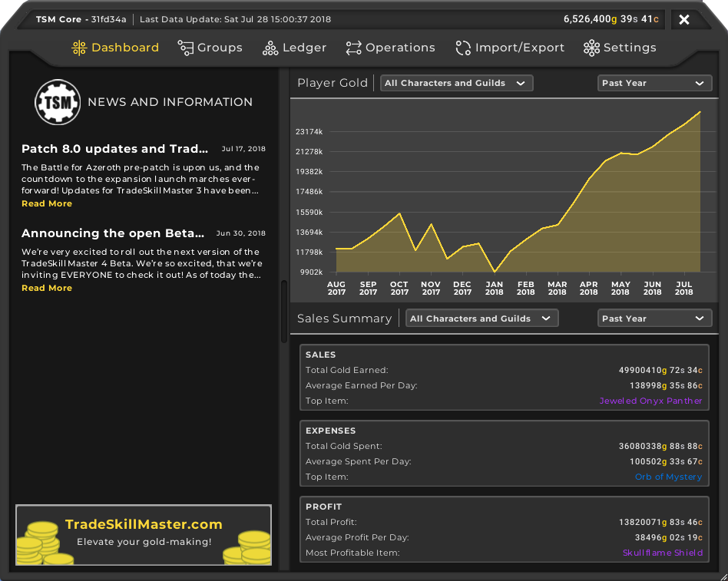The image size is (728, 581).
Task: Read more about the open Beta announcement
Action: [47, 288]
